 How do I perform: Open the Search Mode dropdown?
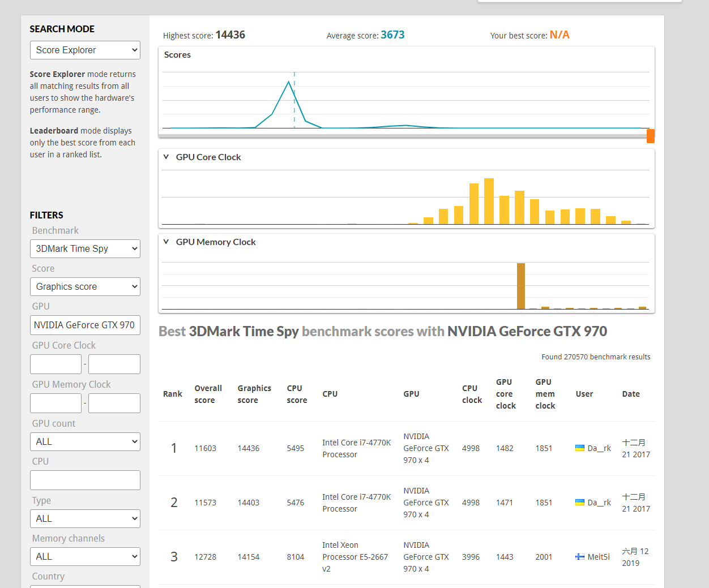(85, 50)
